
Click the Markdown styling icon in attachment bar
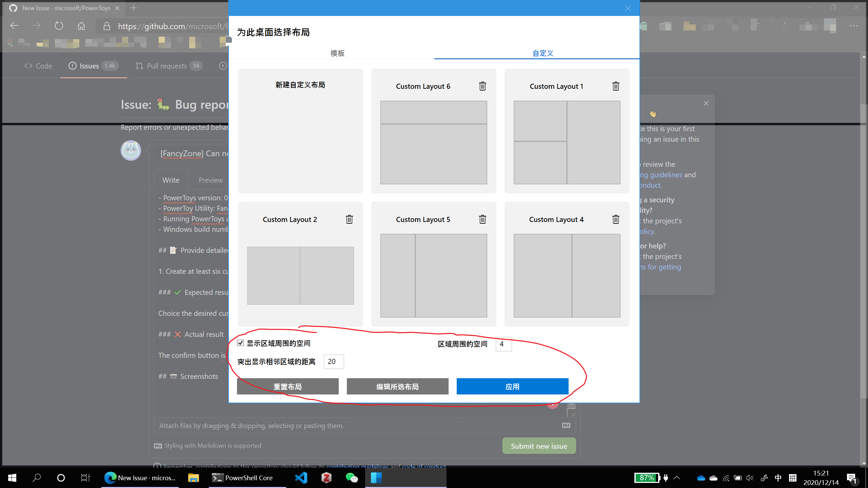click(x=566, y=425)
